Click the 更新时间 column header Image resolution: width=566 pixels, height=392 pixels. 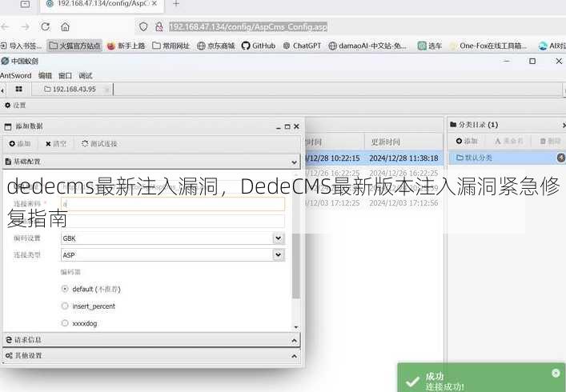click(403, 142)
